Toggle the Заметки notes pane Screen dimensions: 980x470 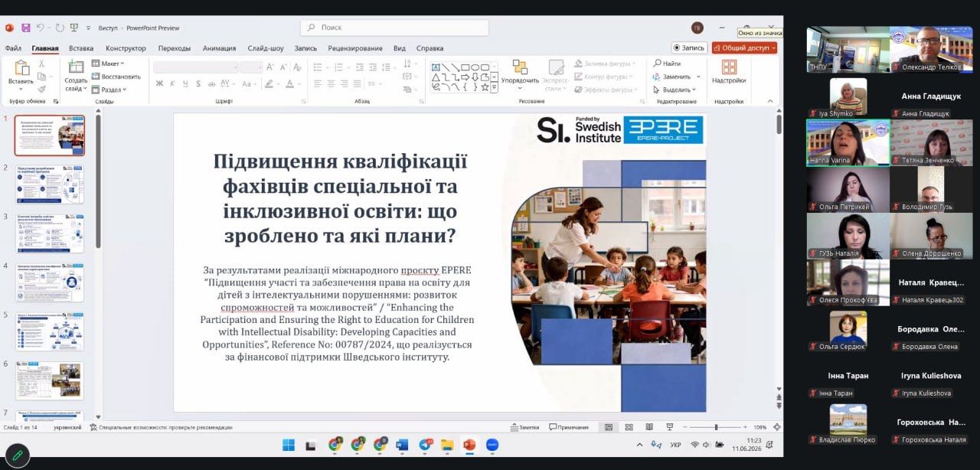523,427
